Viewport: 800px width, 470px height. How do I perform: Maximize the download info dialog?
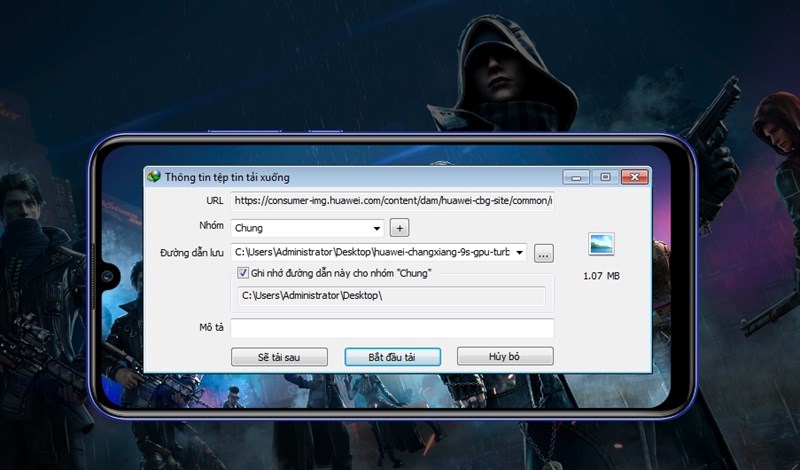point(605,177)
